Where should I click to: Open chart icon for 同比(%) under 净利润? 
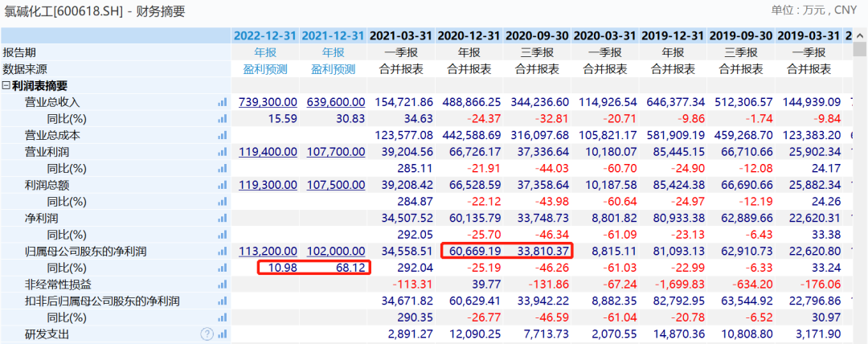tap(223, 235)
